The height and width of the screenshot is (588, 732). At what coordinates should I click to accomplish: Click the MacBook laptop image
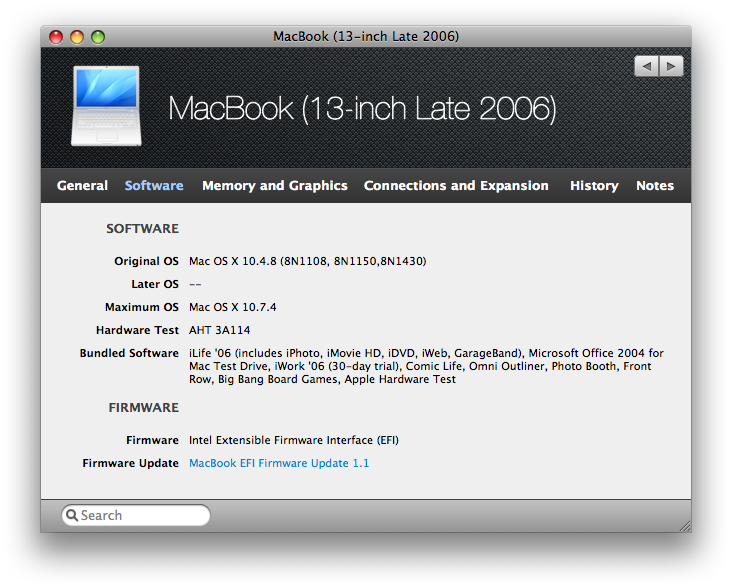click(x=106, y=106)
